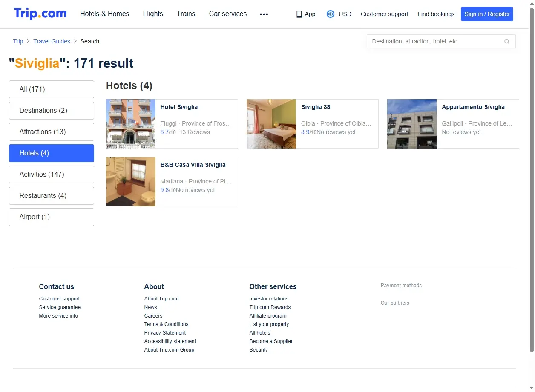Click the Hotel Siviglia title
The height and width of the screenshot is (392, 535).
[179, 107]
